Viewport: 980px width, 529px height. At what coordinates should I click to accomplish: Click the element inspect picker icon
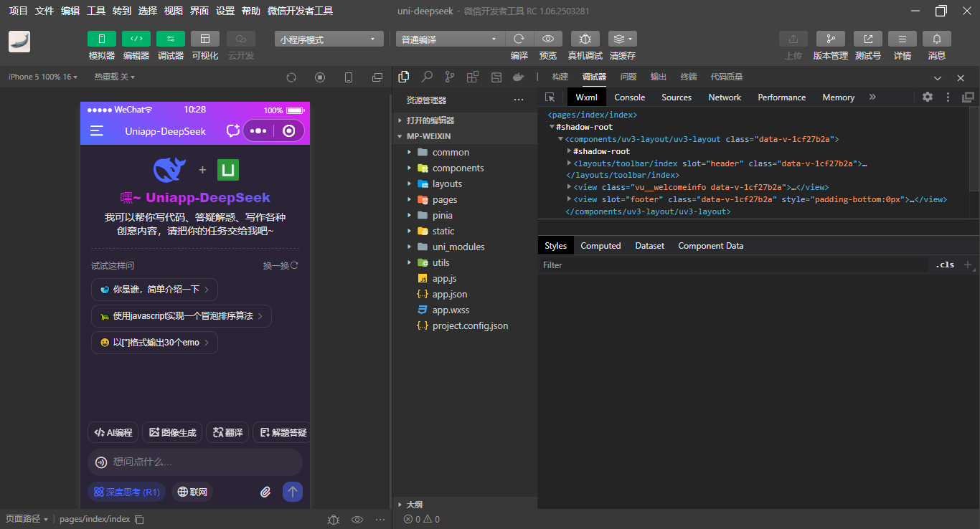pos(550,97)
